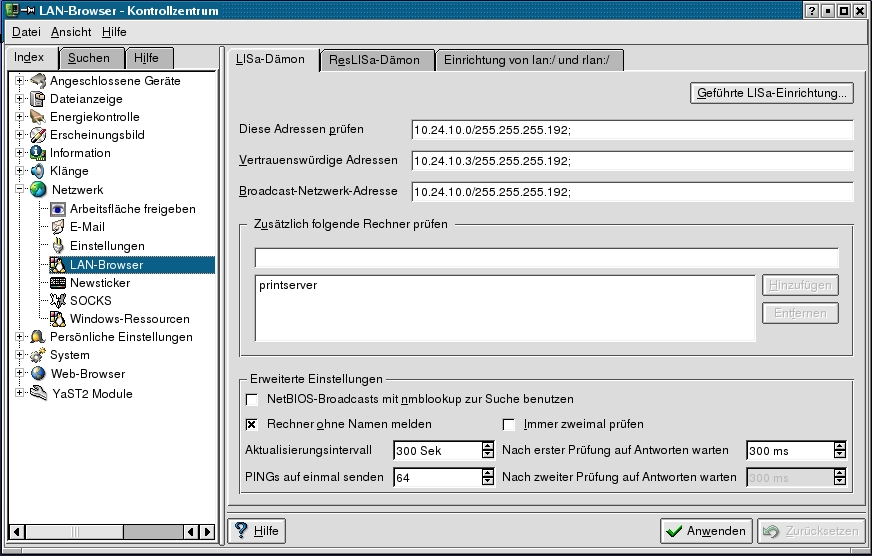The height and width of the screenshot is (556, 872).
Task: Click the Information icon in tree
Action: tap(38, 153)
